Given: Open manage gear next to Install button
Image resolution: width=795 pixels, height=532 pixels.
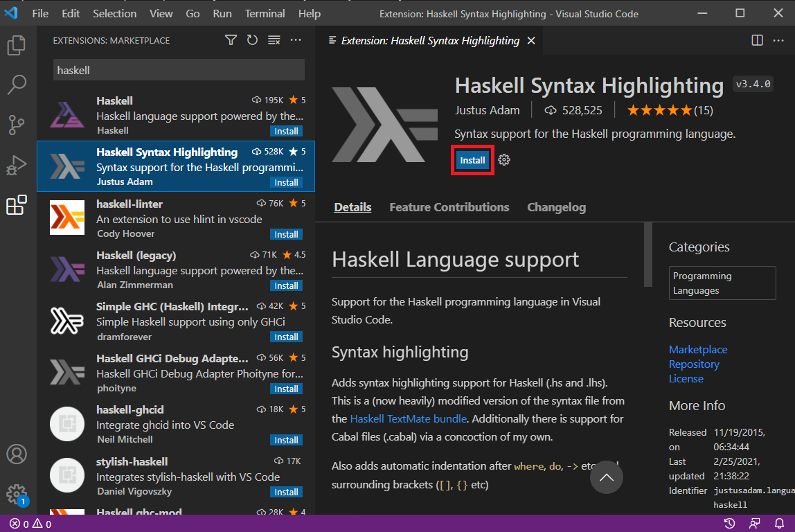Looking at the screenshot, I should coord(503,160).
